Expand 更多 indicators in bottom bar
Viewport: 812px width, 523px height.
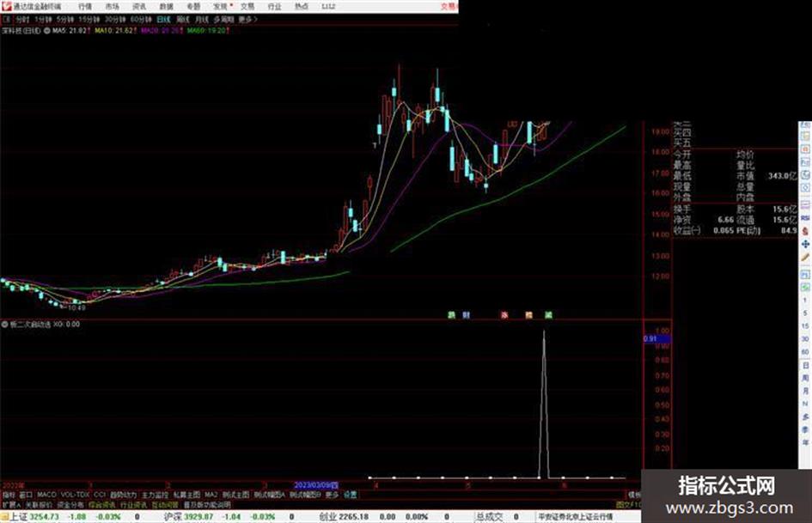332,495
